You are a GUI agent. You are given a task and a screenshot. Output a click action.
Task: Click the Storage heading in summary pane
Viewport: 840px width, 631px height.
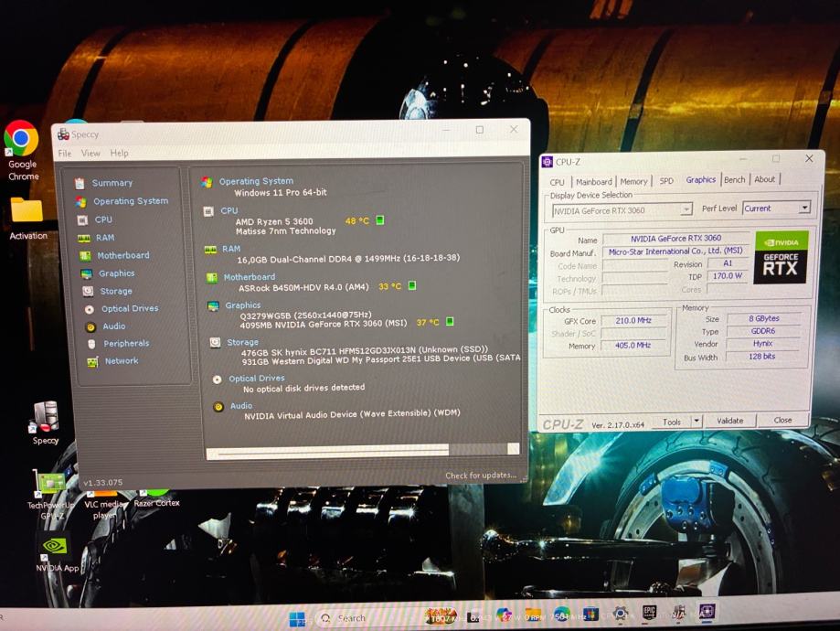[242, 342]
